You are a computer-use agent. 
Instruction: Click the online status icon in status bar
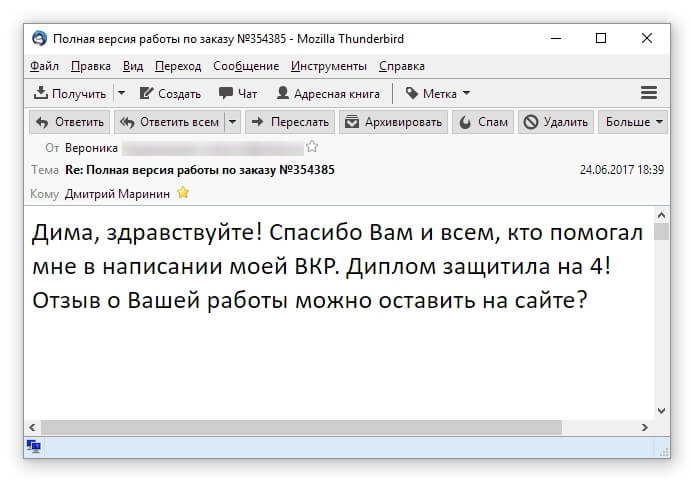tap(34, 446)
